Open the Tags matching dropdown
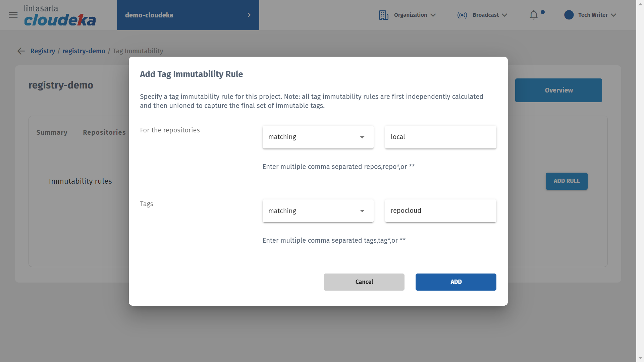 [318, 211]
